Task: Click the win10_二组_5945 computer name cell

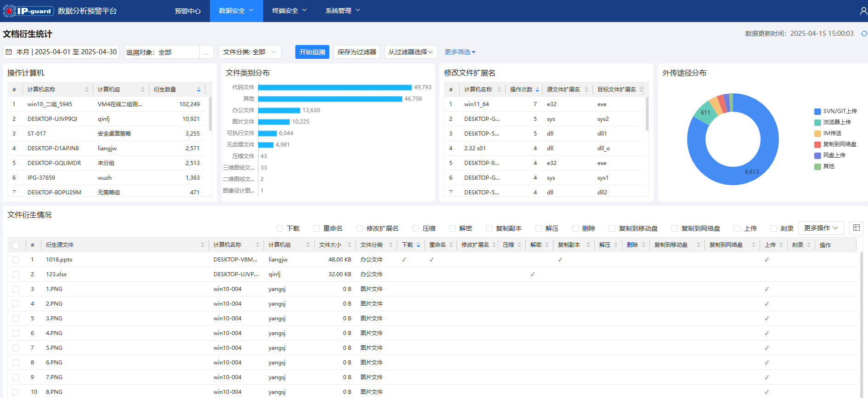Action: 50,104
